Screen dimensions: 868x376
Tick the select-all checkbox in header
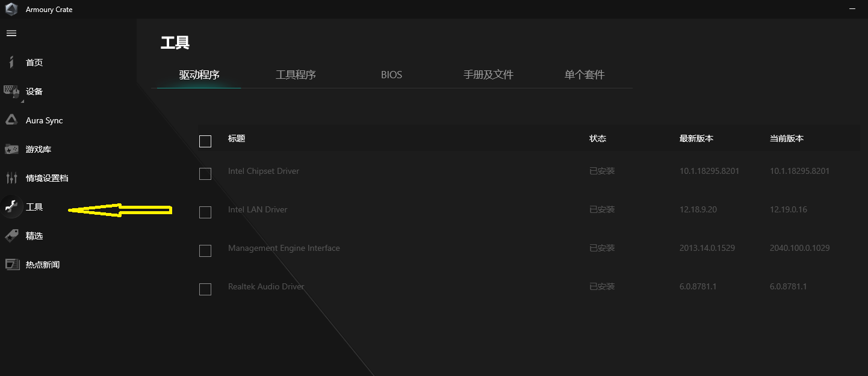(x=205, y=141)
